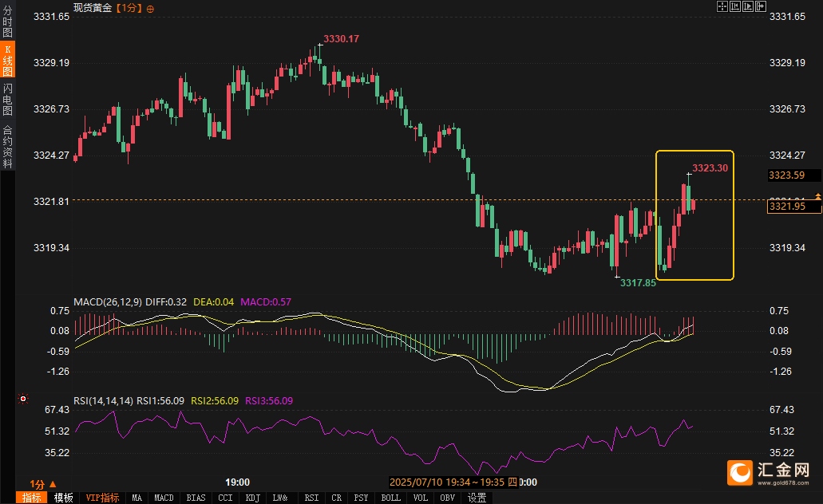The image size is (823, 504).
Task: Open the 1分 timeframe dropdown
Action: pyautogui.click(x=43, y=484)
